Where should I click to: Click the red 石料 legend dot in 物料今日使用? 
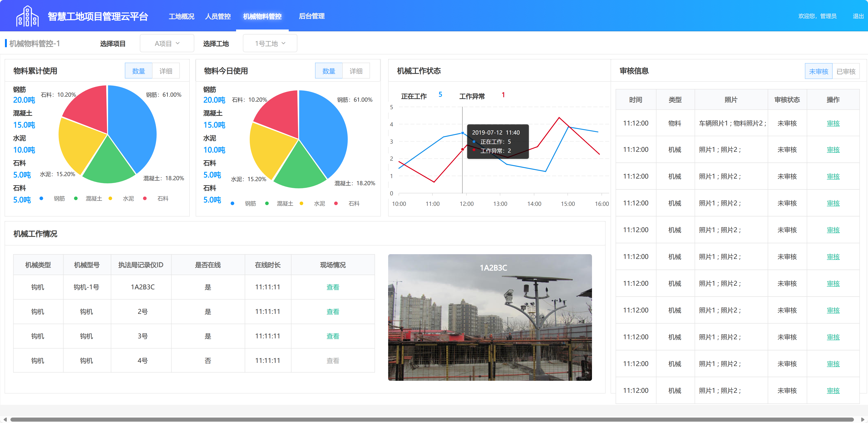336,203
